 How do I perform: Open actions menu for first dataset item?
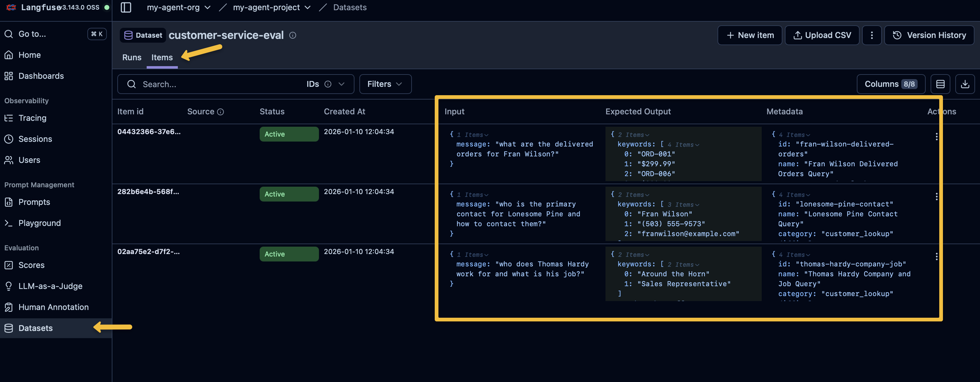[936, 136]
